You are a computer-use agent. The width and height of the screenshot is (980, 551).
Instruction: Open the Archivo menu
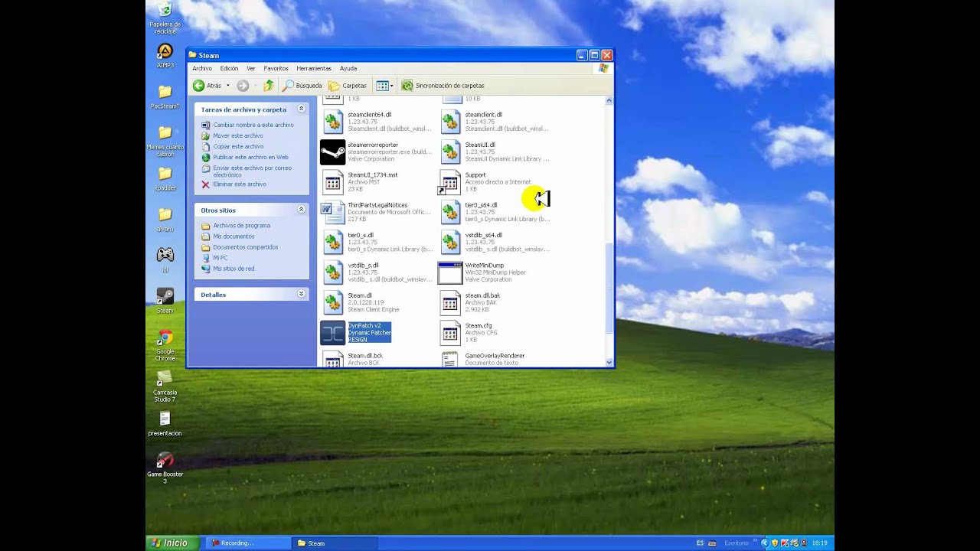tap(202, 68)
